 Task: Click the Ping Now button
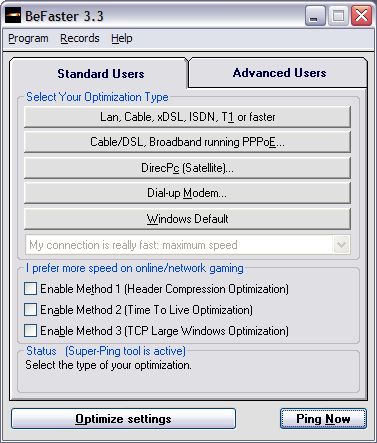(x=323, y=419)
